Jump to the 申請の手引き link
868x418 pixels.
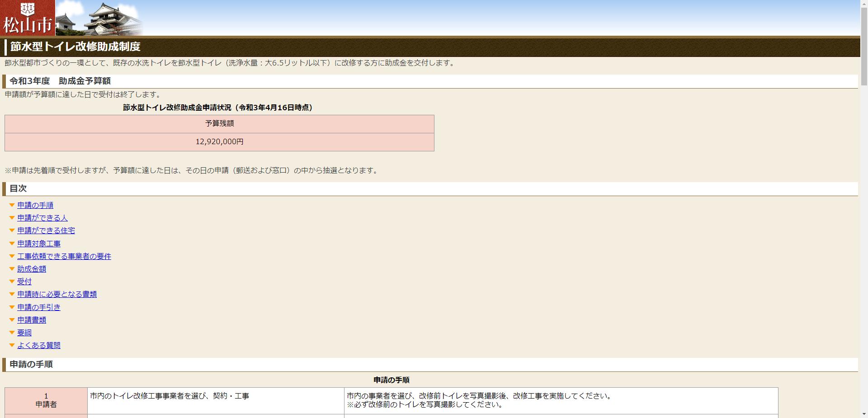39,307
